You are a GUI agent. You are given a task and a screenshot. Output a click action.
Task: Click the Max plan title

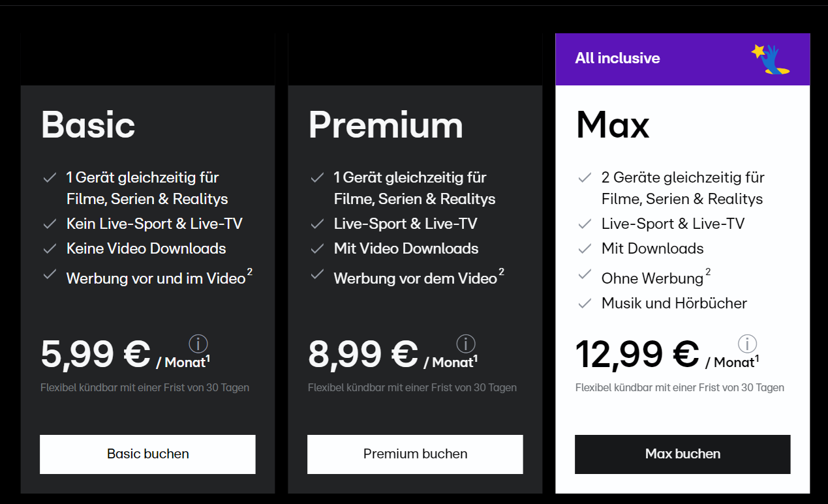click(x=613, y=125)
